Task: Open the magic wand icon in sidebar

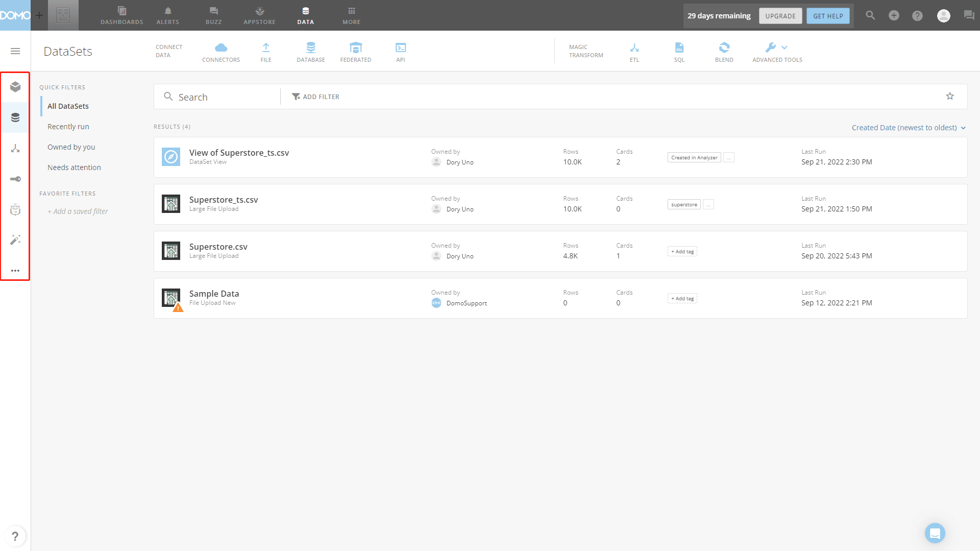Action: [15, 240]
